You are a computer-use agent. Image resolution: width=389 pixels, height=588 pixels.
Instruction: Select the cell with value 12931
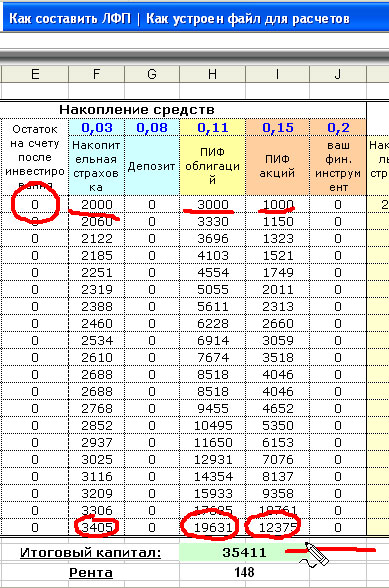pos(213,459)
